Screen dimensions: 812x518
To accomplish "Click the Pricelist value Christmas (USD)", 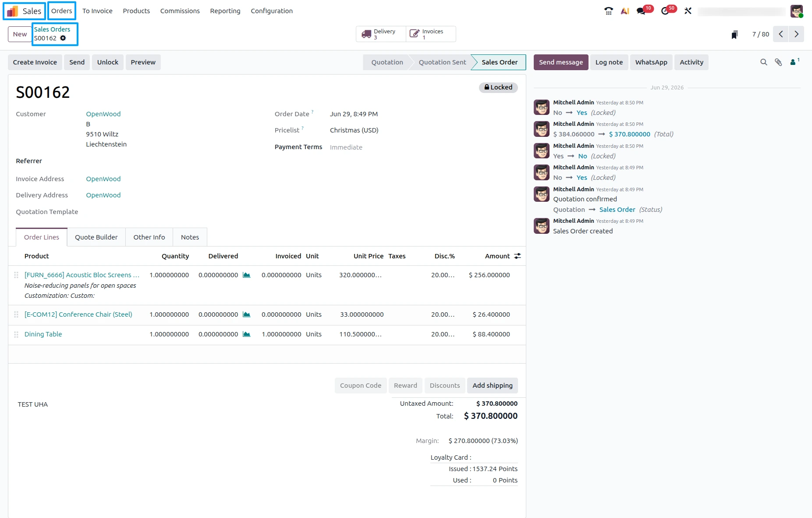I will 354,130.
